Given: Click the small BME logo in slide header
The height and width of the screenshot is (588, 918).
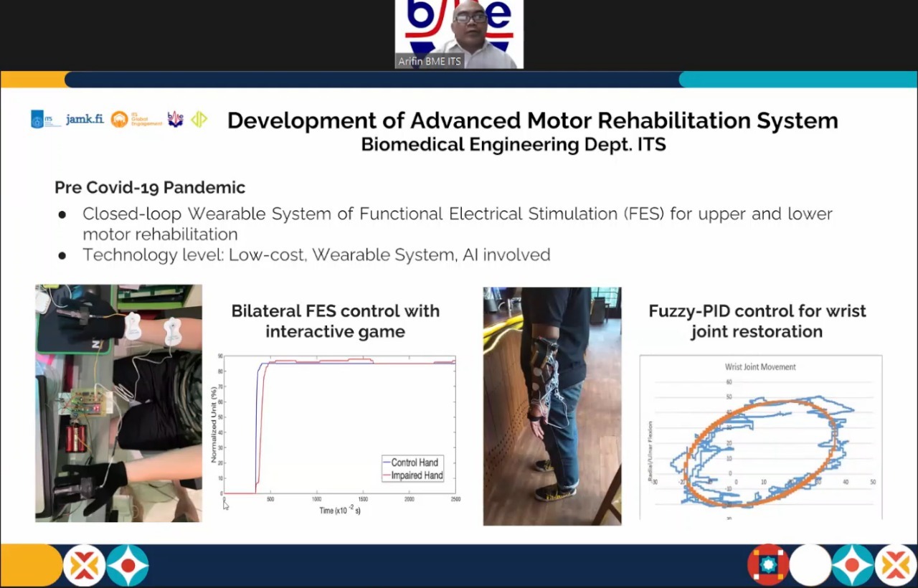Looking at the screenshot, I should pos(176,119).
